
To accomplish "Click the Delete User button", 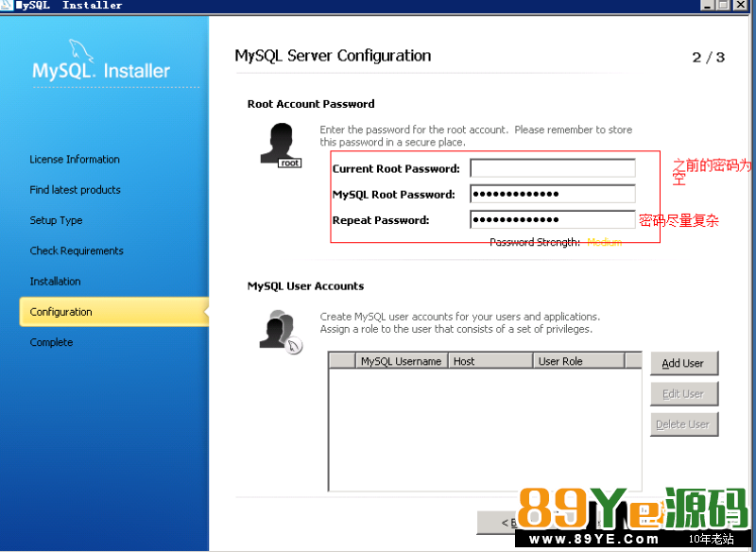I will pos(683,424).
